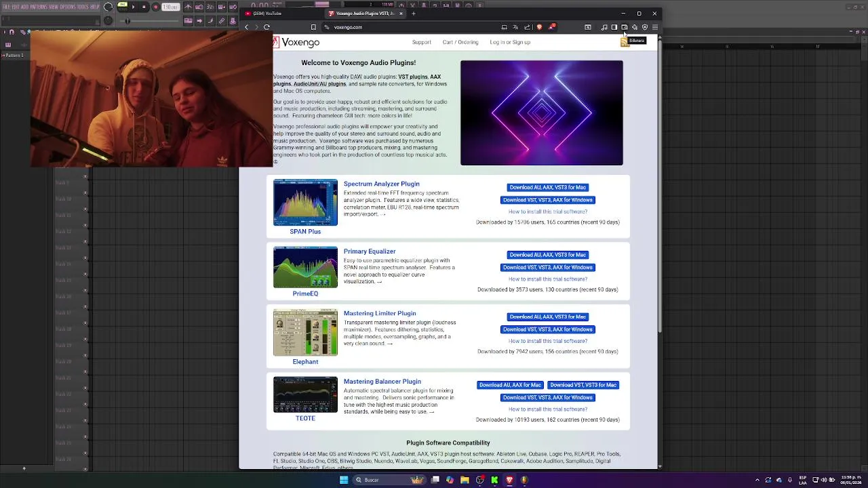Click SPAN Plus plugin thumbnail
Screen dimensions: 868x488
point(305,202)
